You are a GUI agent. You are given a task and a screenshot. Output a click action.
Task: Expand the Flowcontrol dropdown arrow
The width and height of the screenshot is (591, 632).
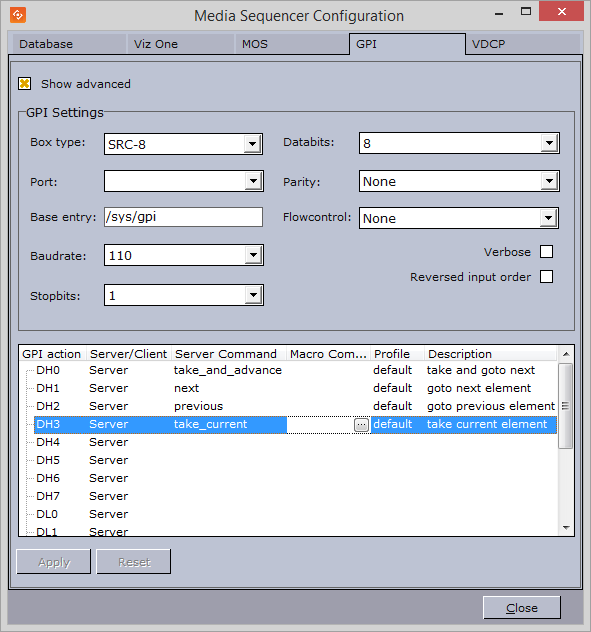(548, 218)
